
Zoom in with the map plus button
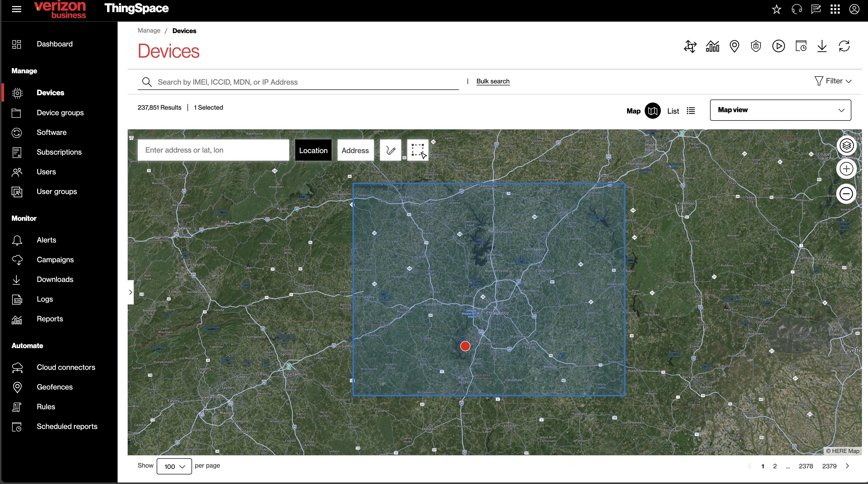pos(846,169)
